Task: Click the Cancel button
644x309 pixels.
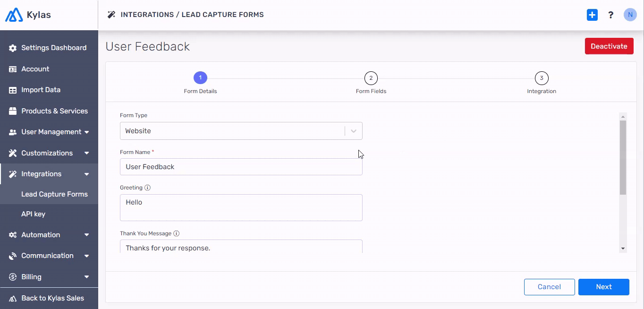Action: [550, 287]
